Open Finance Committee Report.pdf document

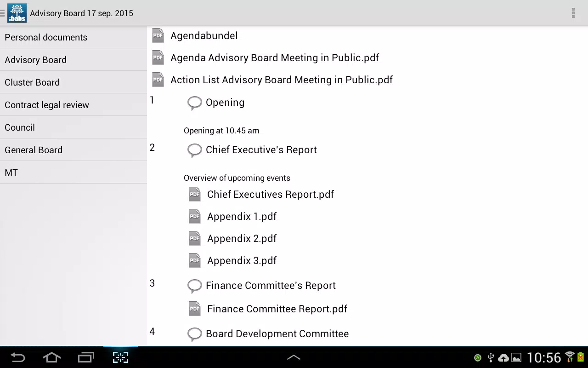point(277,309)
